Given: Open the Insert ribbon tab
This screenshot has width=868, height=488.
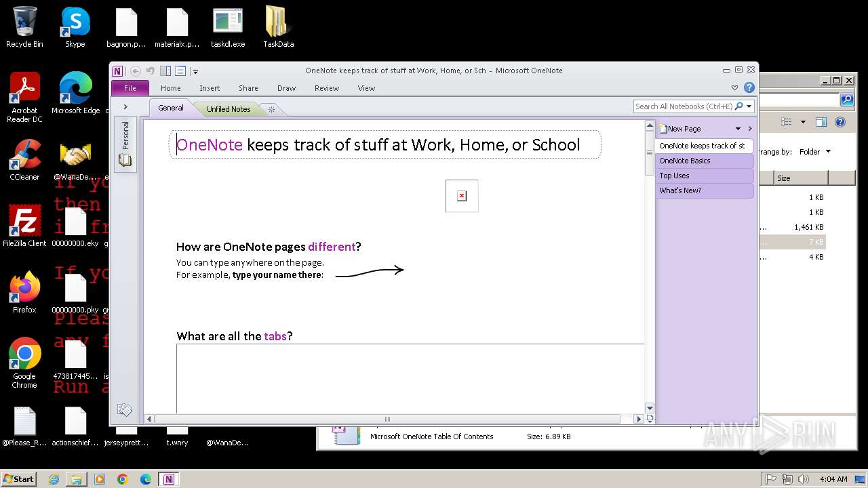Looking at the screenshot, I should 210,88.
